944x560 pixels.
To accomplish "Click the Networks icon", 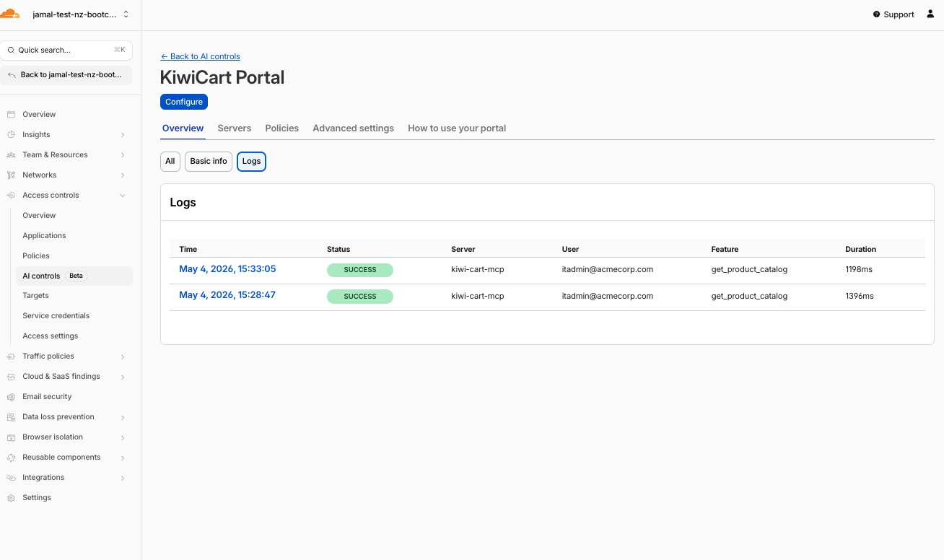I will click(11, 175).
